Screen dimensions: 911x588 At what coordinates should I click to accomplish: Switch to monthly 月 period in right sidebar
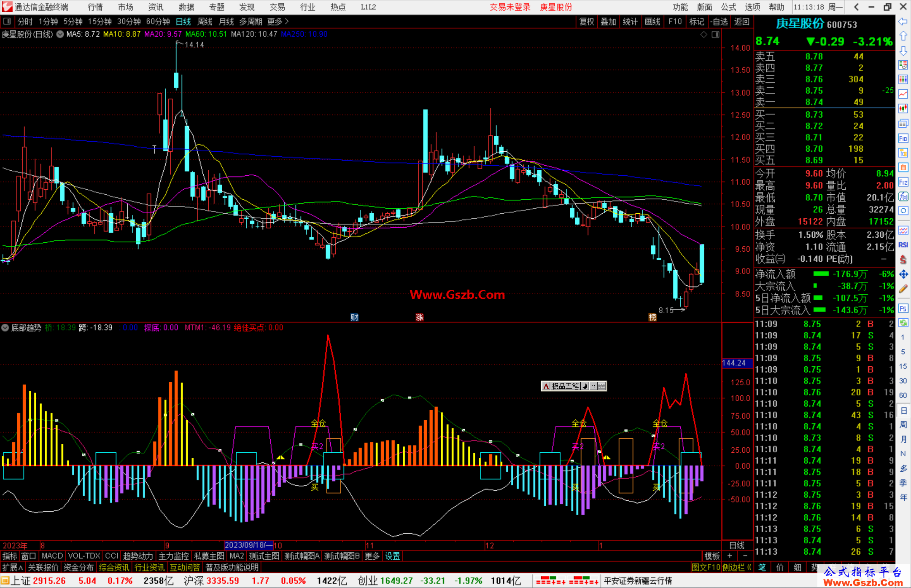(903, 439)
